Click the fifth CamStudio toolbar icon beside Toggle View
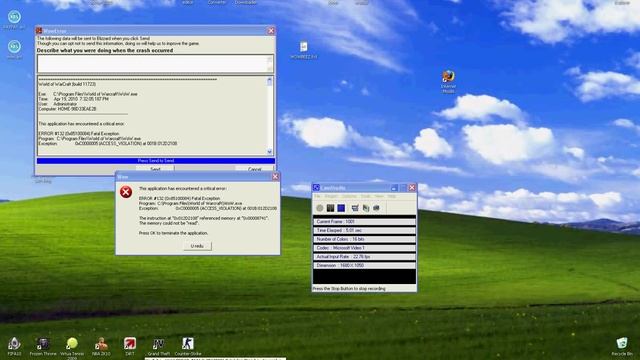The image size is (640, 360). (366, 208)
